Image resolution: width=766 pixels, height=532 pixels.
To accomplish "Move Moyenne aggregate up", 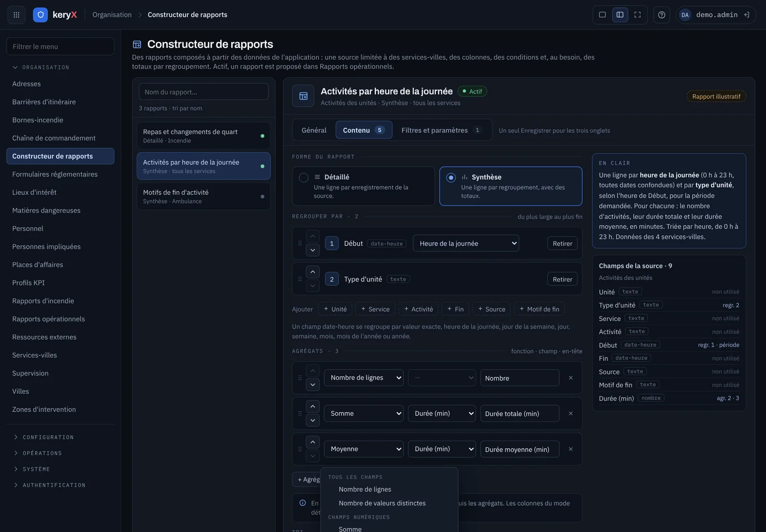I will pos(313,442).
